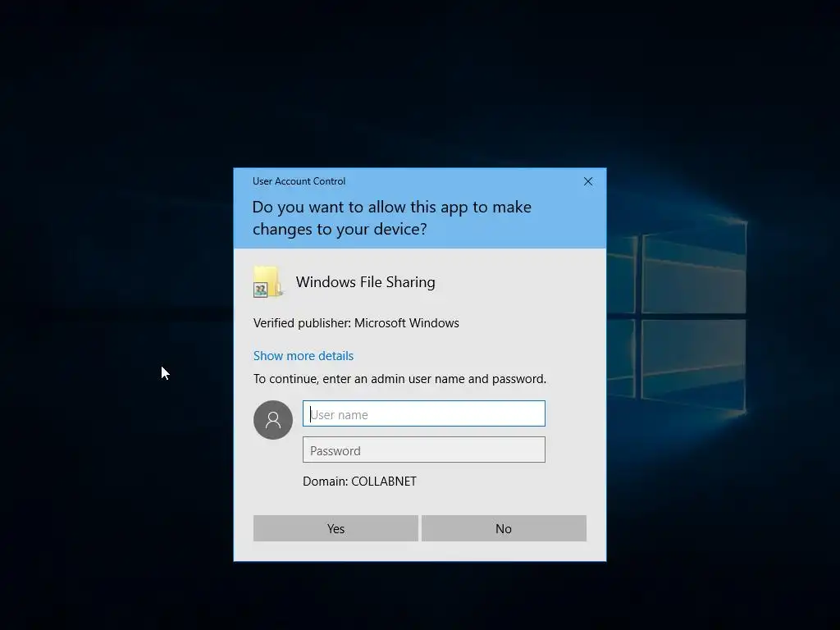Open the Show more details link

tap(304, 356)
